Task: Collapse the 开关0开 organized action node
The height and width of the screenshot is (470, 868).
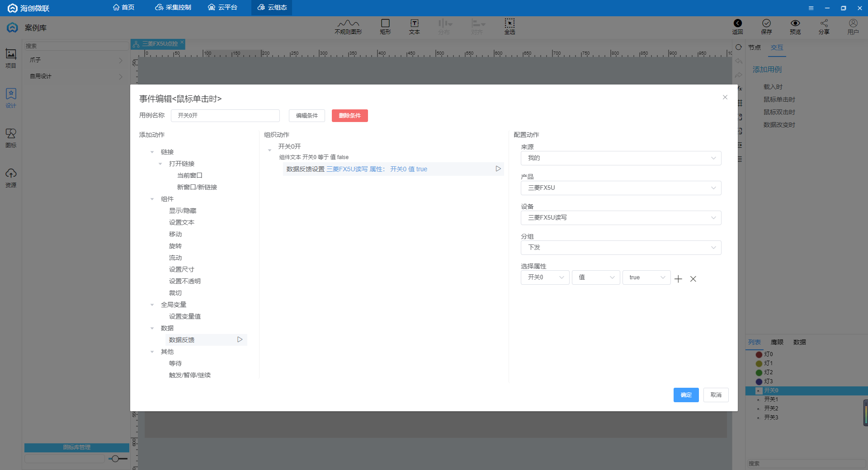Action: [270, 150]
